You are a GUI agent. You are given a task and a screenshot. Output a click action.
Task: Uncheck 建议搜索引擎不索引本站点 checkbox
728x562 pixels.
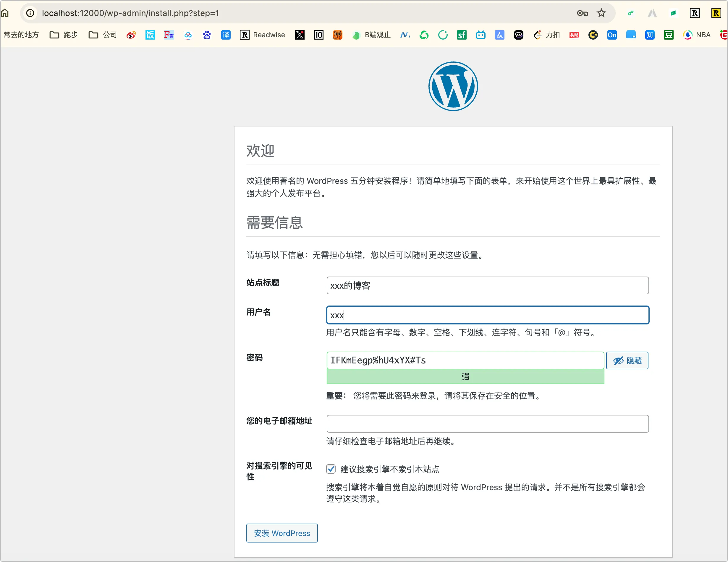click(331, 469)
